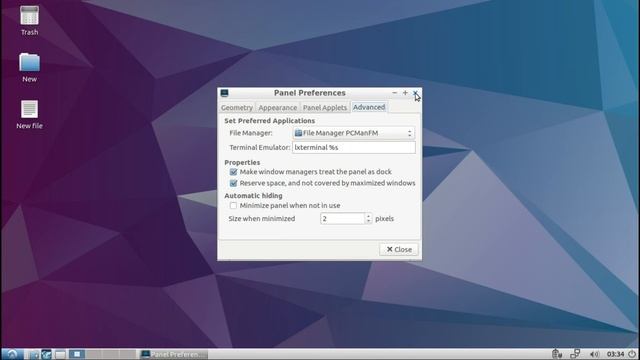Close Panel Preferences via title bar X
The height and width of the screenshot is (360, 640).
click(x=415, y=93)
